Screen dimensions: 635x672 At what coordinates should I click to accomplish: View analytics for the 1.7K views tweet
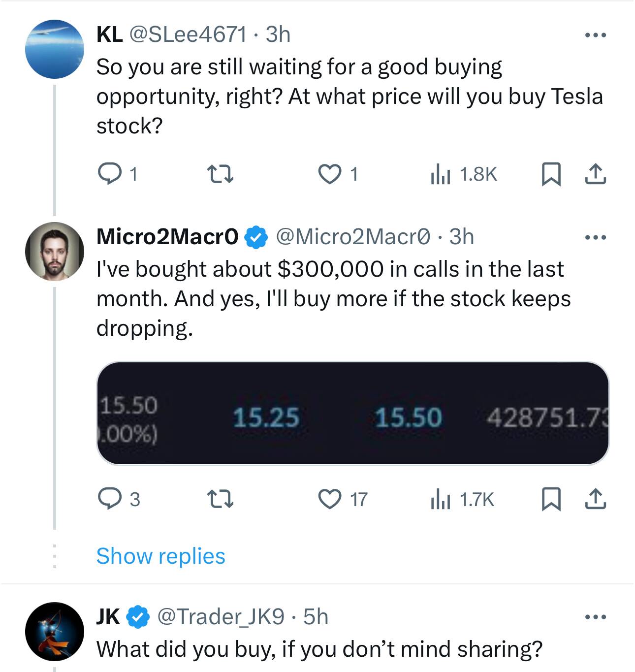tap(441, 499)
